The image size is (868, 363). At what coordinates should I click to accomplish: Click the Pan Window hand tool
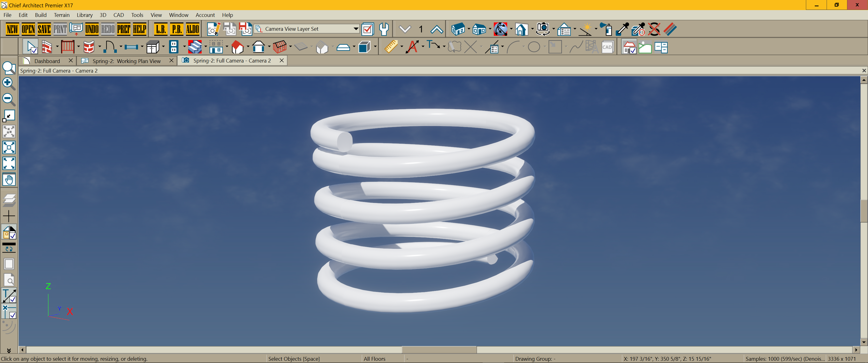pos(9,180)
